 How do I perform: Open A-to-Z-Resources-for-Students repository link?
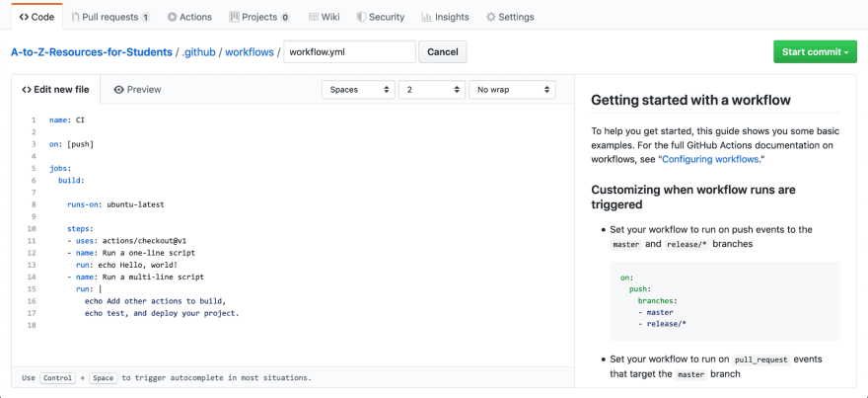point(92,52)
